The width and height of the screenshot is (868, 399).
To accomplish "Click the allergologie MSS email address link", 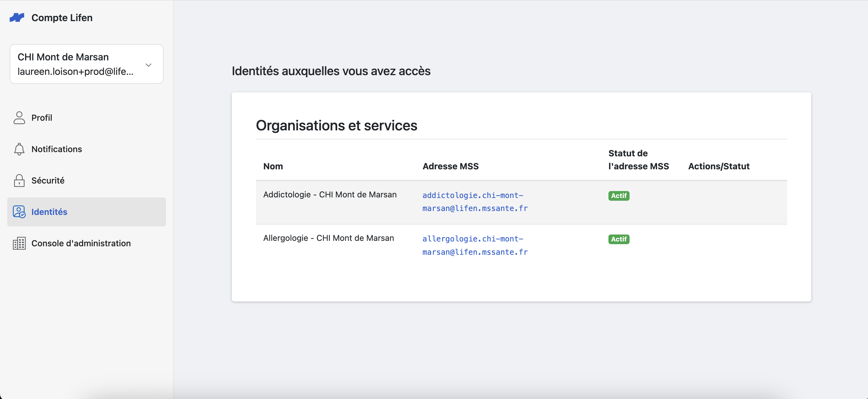I will click(x=475, y=245).
